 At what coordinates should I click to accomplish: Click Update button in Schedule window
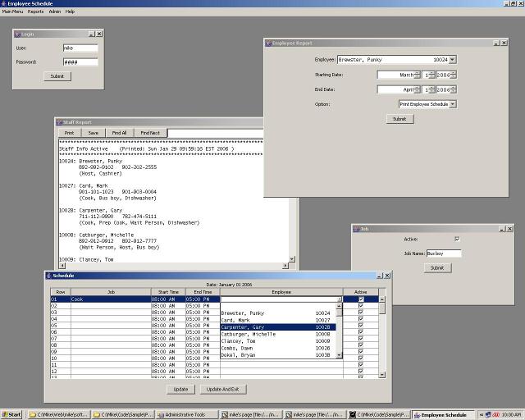point(180,390)
